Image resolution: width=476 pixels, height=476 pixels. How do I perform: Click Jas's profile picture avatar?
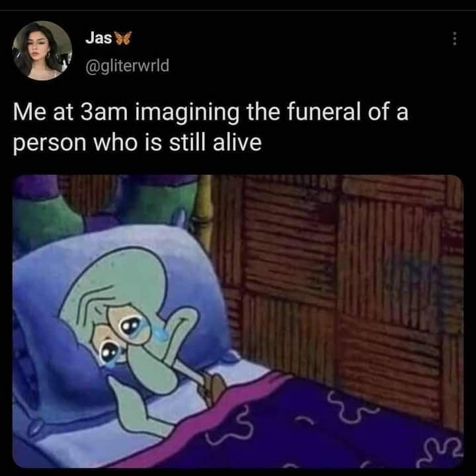point(42,50)
